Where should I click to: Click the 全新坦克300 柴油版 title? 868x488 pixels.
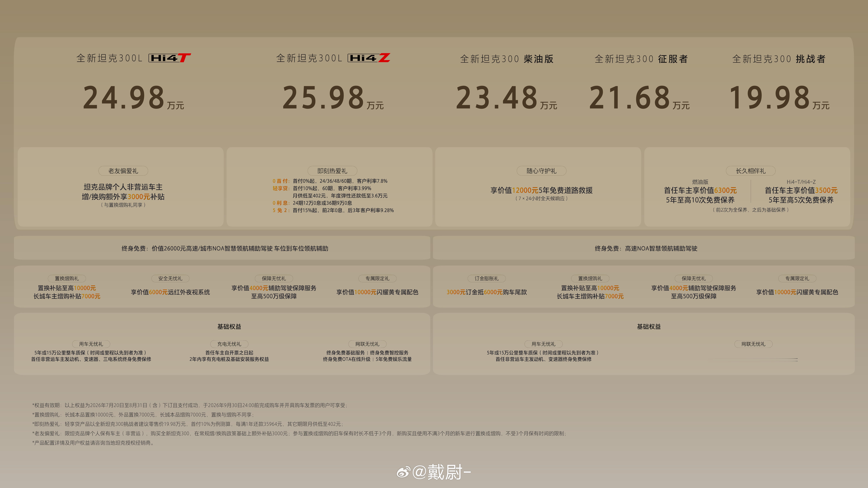click(x=507, y=59)
